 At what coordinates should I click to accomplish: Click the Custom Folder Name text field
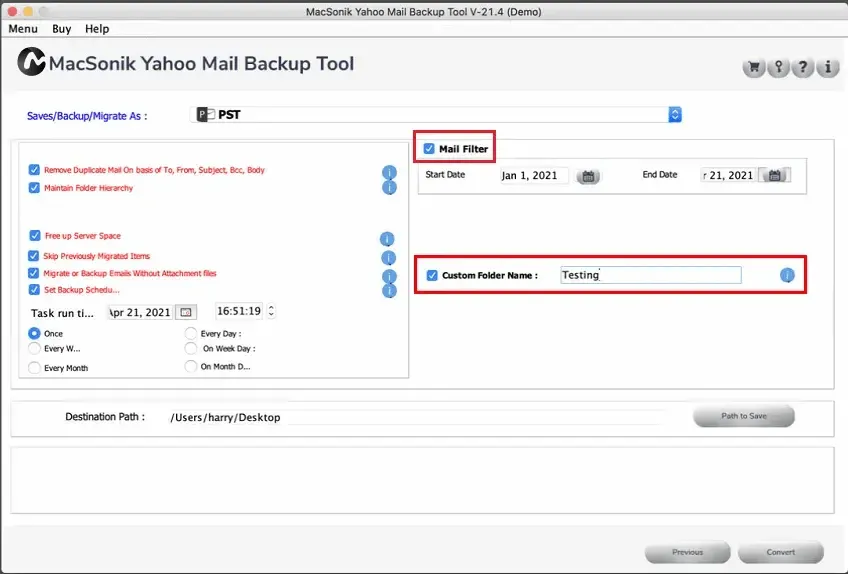point(651,275)
